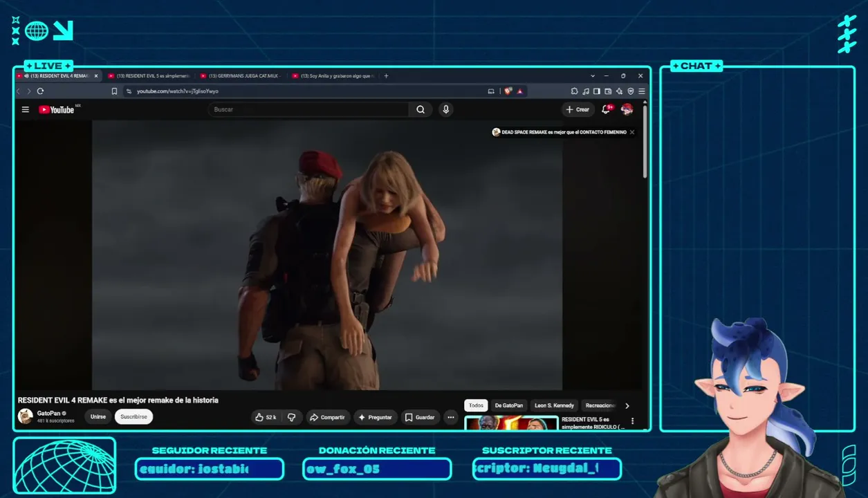Image resolution: width=868 pixels, height=498 pixels.
Task: Open the GatoPan channel name link
Action: point(48,413)
